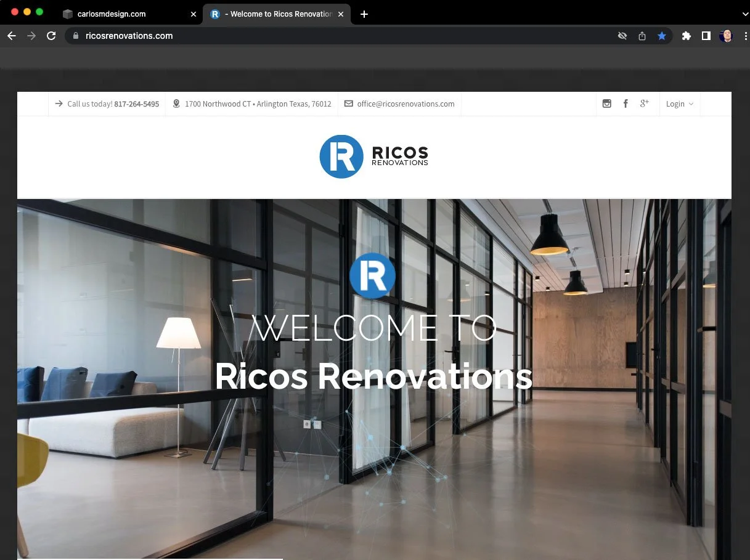
Task: Toggle the password reveal eye icon
Action: [622, 36]
